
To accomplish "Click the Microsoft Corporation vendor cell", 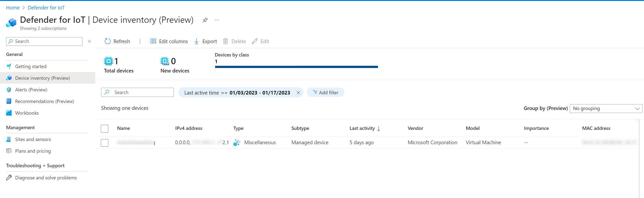I will [x=432, y=143].
